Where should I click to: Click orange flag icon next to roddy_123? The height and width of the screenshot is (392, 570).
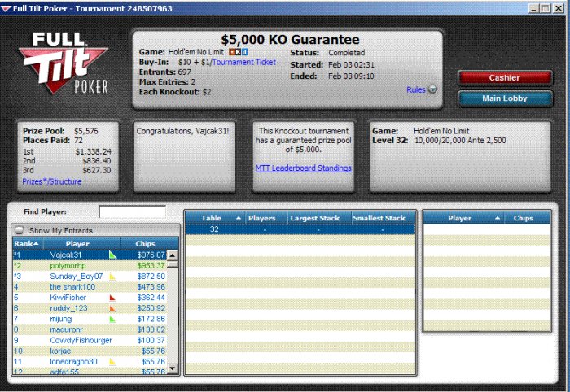tap(112, 308)
